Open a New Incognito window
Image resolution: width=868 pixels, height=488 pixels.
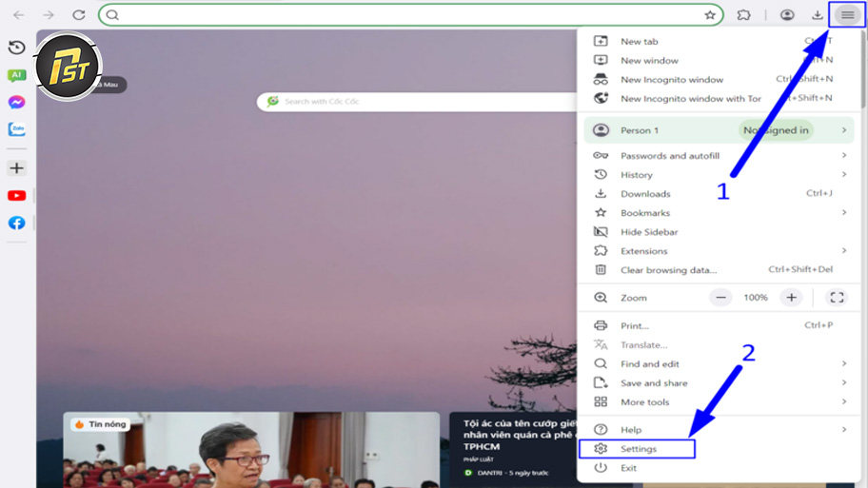[719, 80]
